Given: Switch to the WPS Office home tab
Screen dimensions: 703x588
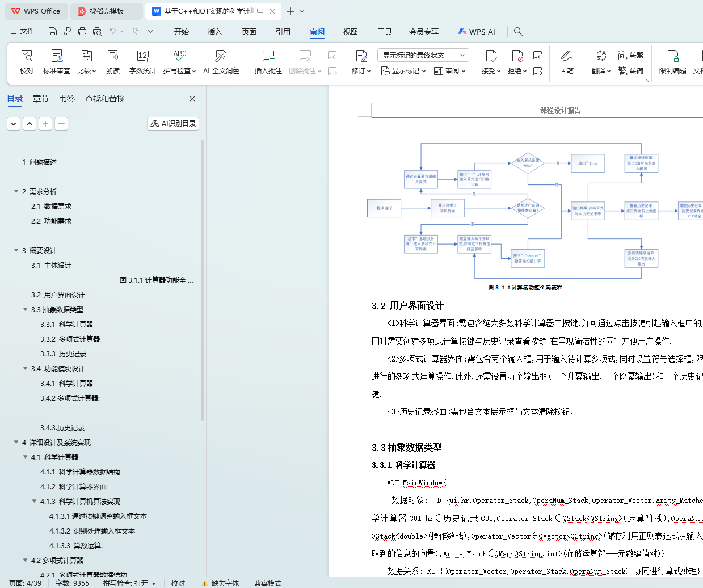Looking at the screenshot, I should [x=36, y=11].
